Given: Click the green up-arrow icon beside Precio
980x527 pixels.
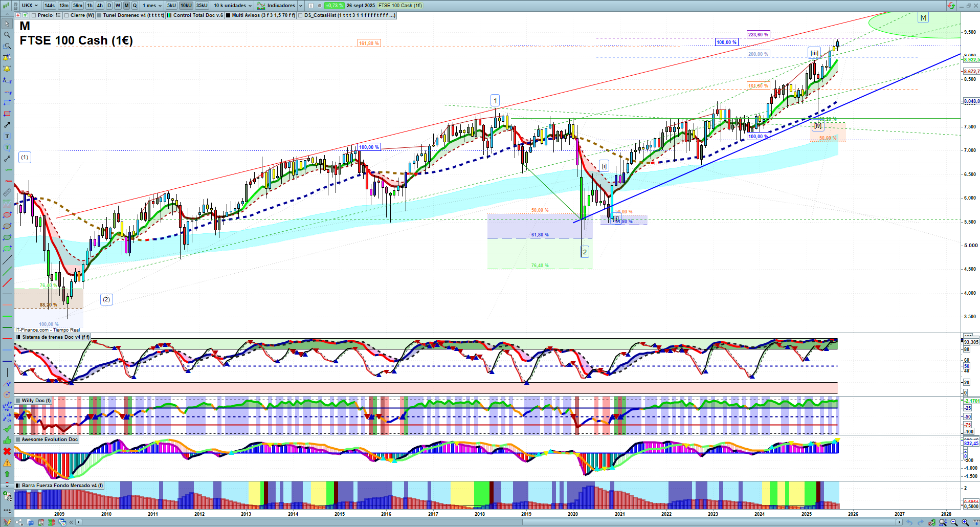Looking at the screenshot, I should (25, 15).
